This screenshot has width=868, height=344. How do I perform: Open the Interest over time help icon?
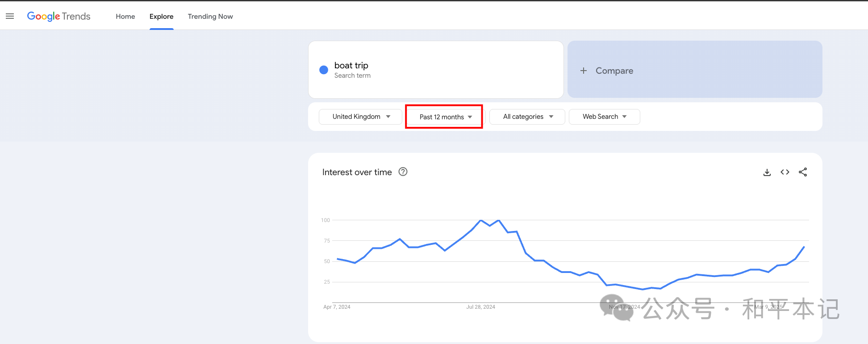(x=403, y=172)
